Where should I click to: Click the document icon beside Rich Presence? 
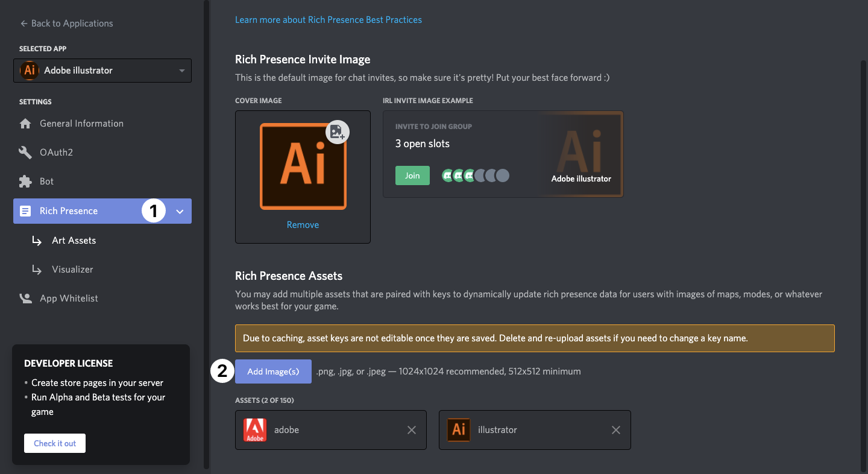tap(25, 211)
